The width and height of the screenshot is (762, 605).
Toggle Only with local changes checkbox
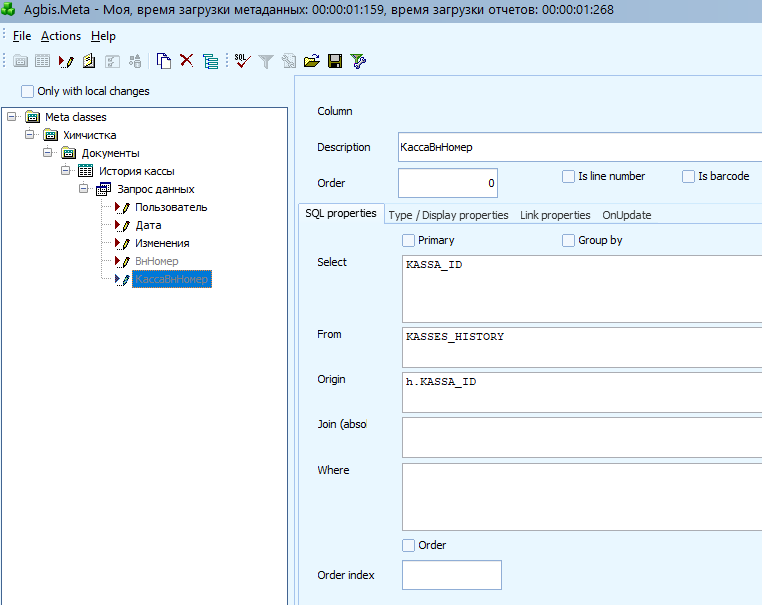click(x=27, y=91)
